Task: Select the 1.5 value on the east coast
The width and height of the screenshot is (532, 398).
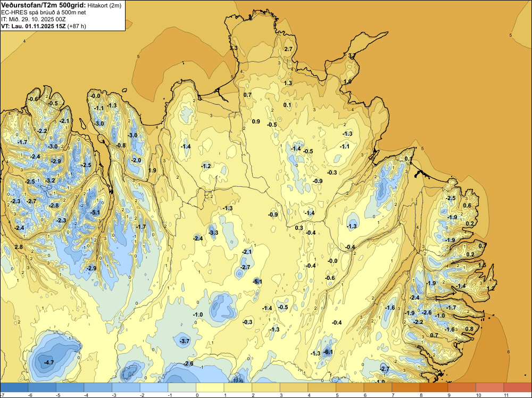Action: tap(482, 265)
